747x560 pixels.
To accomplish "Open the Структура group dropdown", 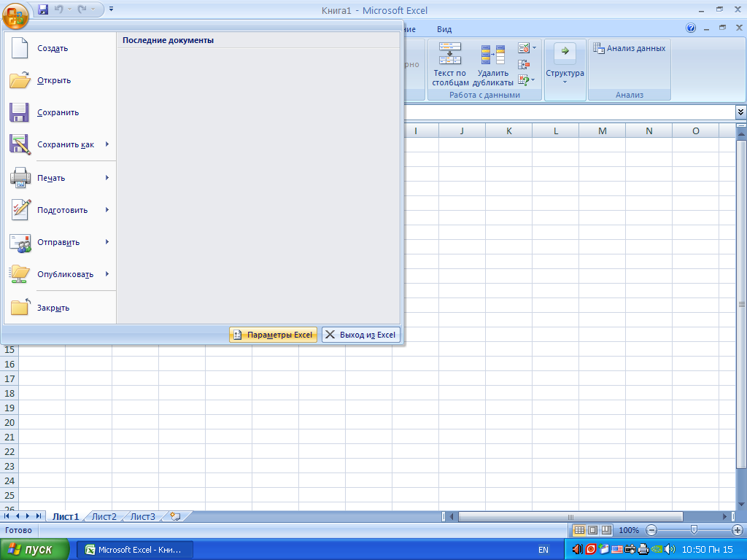I will coord(565,69).
